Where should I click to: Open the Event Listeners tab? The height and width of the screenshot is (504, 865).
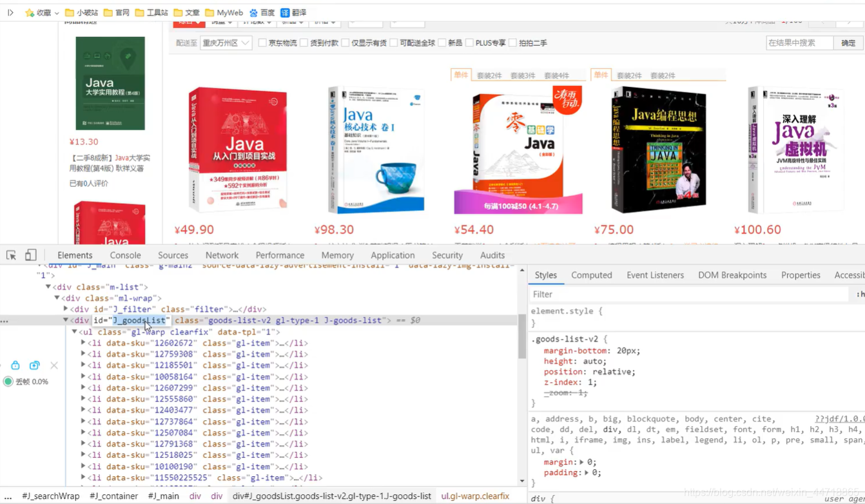[655, 275]
